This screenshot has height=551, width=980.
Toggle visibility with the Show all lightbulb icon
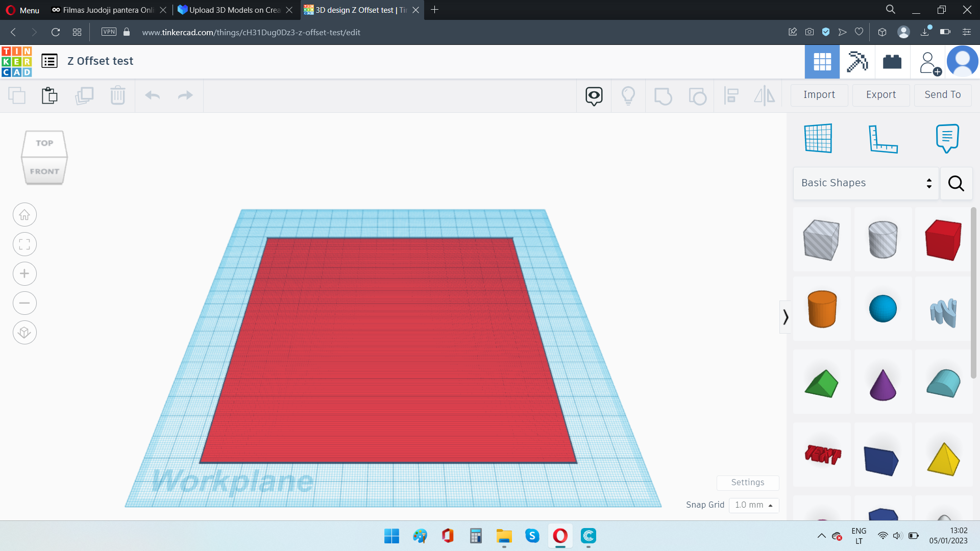628,95
